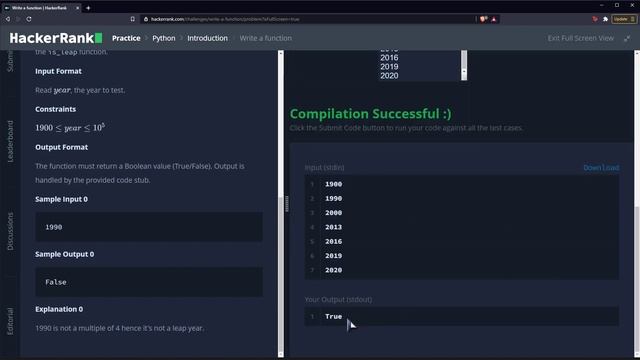Click the Output Format heading

(62, 147)
